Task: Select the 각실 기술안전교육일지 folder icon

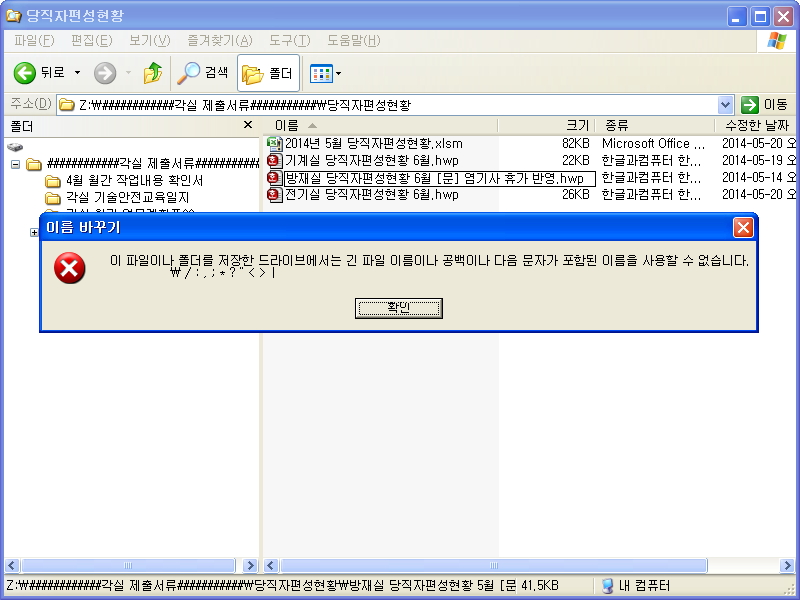Action: click(x=53, y=197)
